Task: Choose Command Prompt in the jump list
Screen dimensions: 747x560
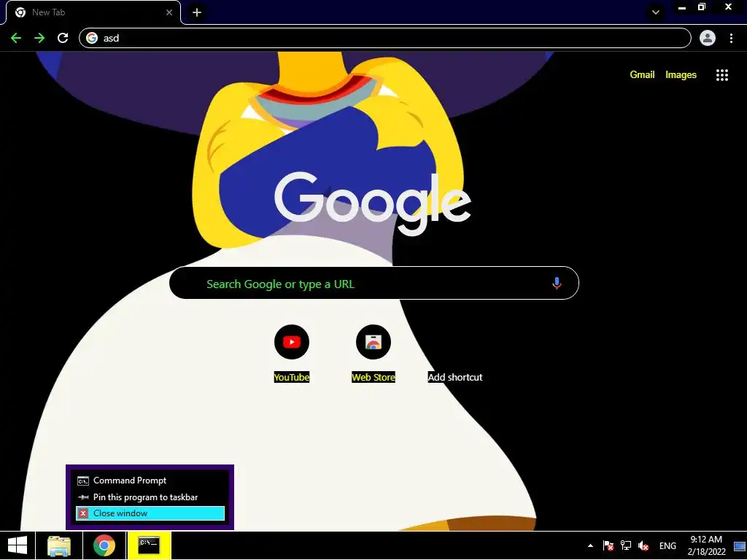Action: pyautogui.click(x=150, y=481)
